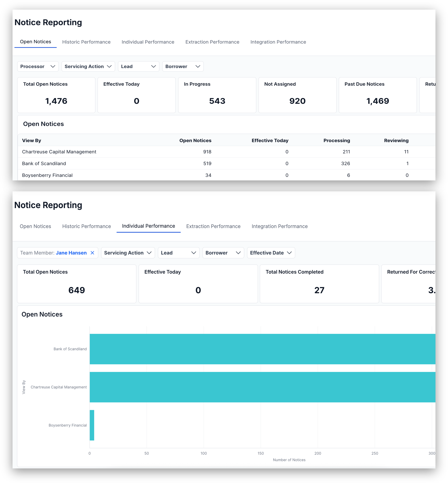The image size is (448, 484).
Task: Click the small Boysenberry Financial chart bar
Action: tap(92, 425)
